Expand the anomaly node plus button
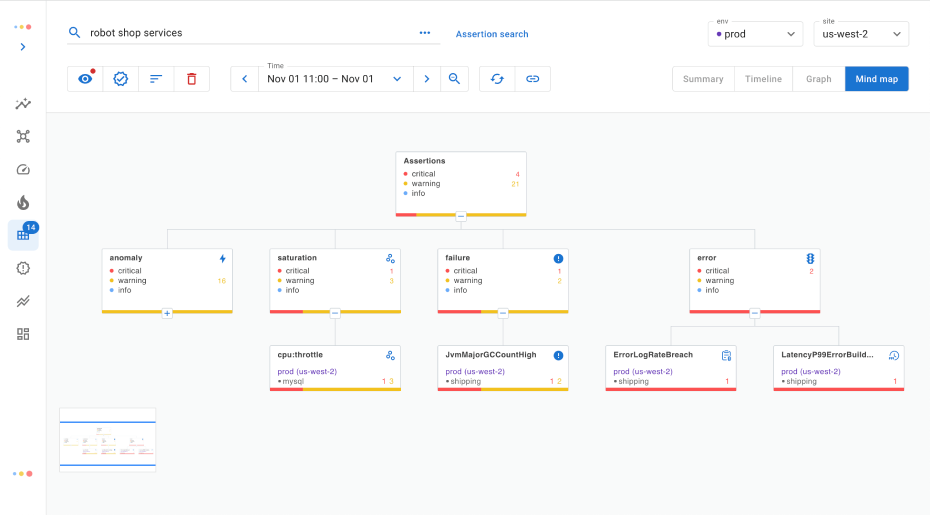The image size is (930, 515). point(167,313)
